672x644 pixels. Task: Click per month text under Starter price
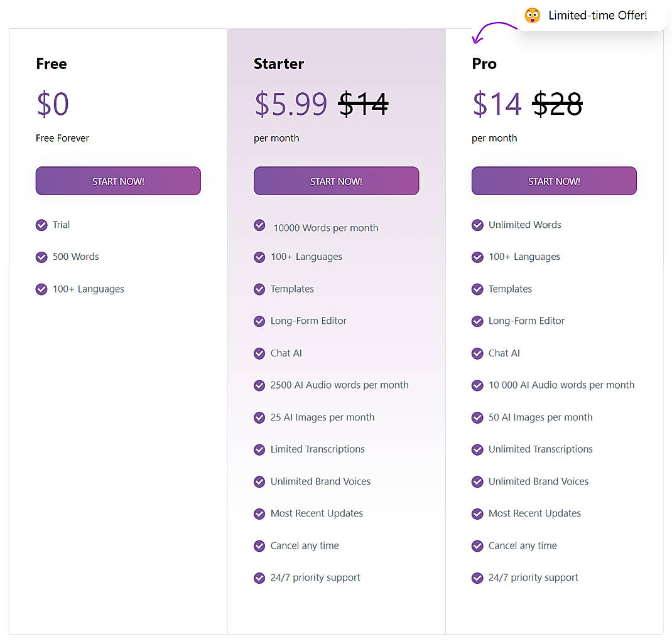click(276, 138)
